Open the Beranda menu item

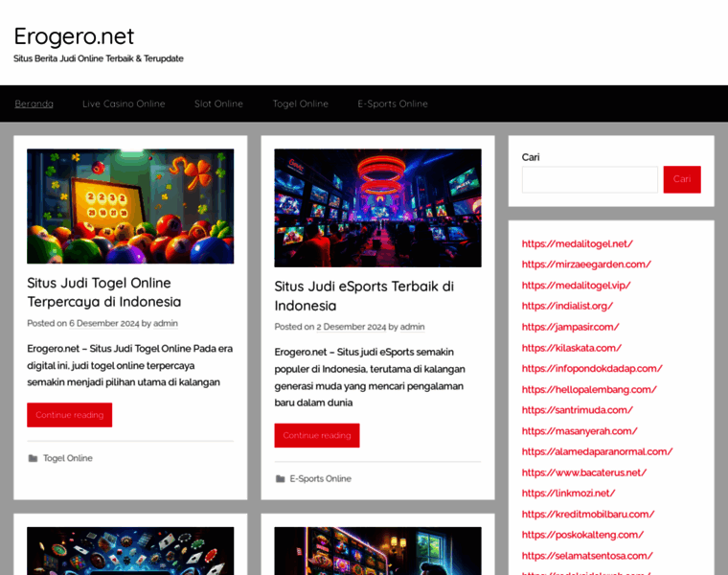[x=34, y=103]
